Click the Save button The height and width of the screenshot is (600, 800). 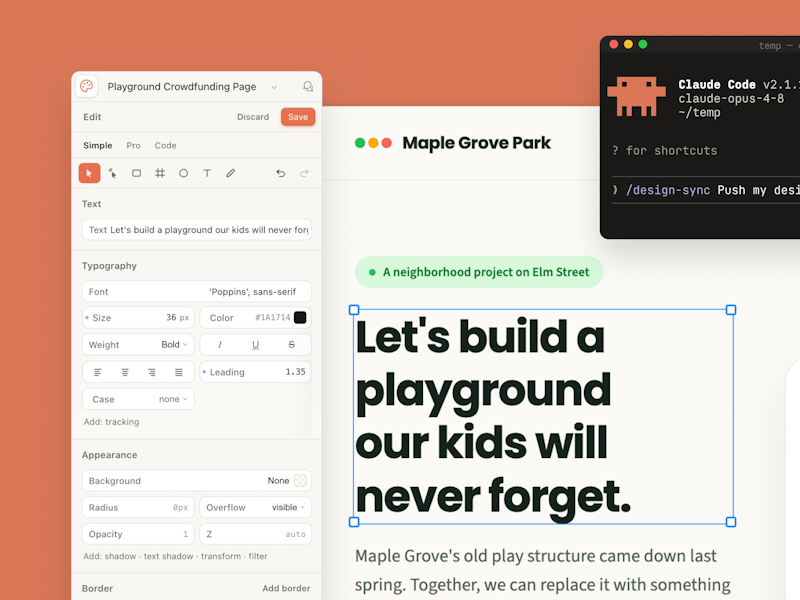click(x=298, y=117)
